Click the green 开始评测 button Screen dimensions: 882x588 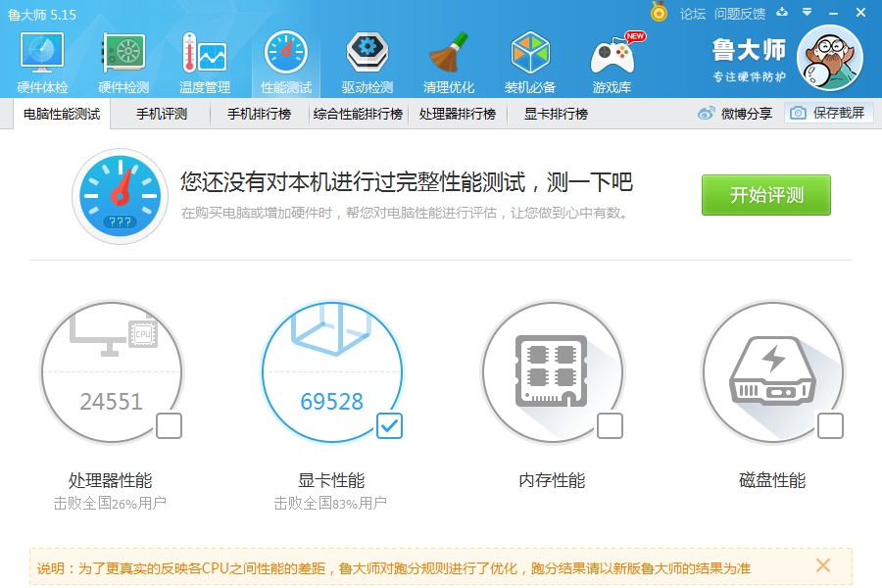click(x=766, y=195)
